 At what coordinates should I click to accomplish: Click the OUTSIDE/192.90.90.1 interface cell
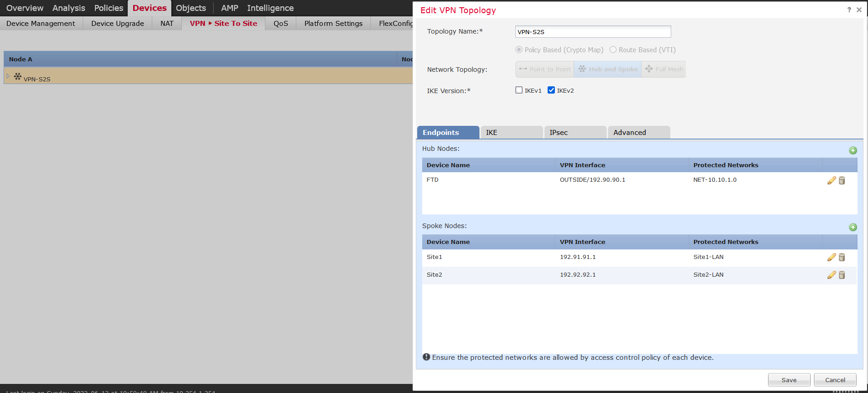click(x=593, y=179)
